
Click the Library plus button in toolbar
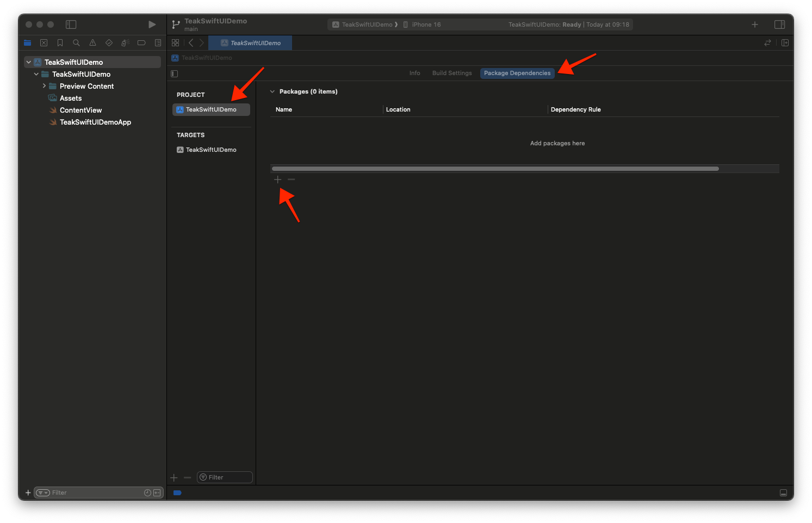pos(755,24)
